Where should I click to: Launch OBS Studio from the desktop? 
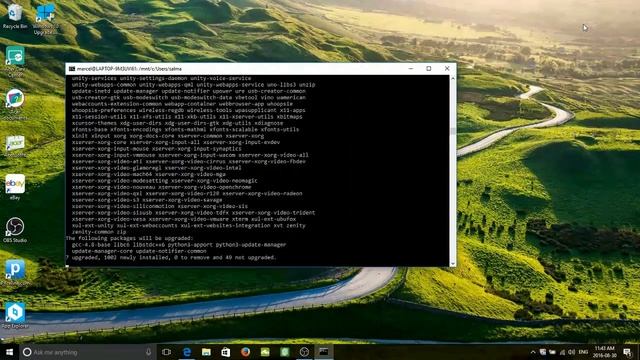pyautogui.click(x=15, y=230)
